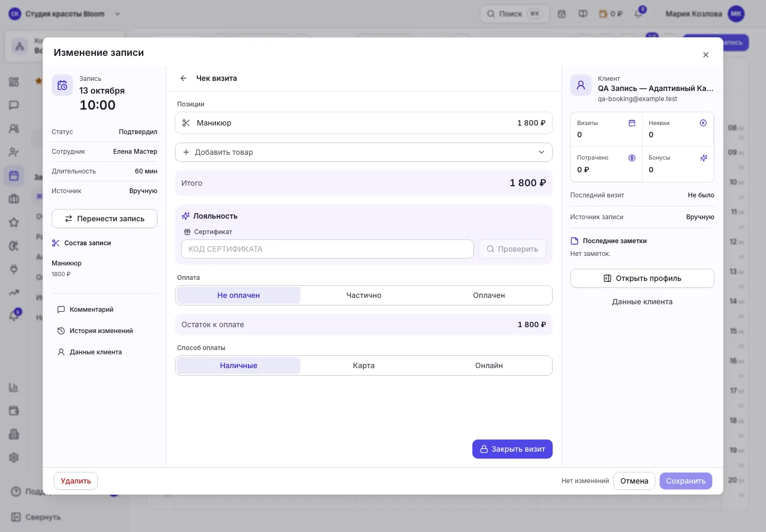Close the Изменение записи dialog

tap(706, 55)
